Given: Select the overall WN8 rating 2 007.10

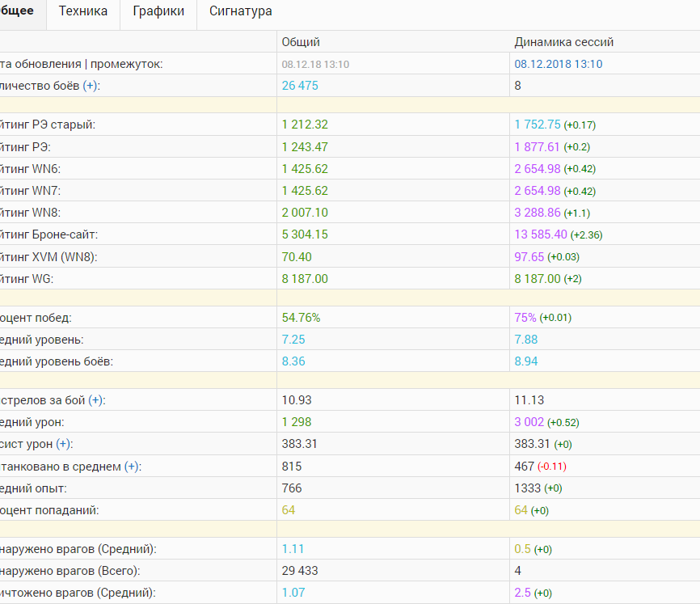Looking at the screenshot, I should [x=305, y=213].
